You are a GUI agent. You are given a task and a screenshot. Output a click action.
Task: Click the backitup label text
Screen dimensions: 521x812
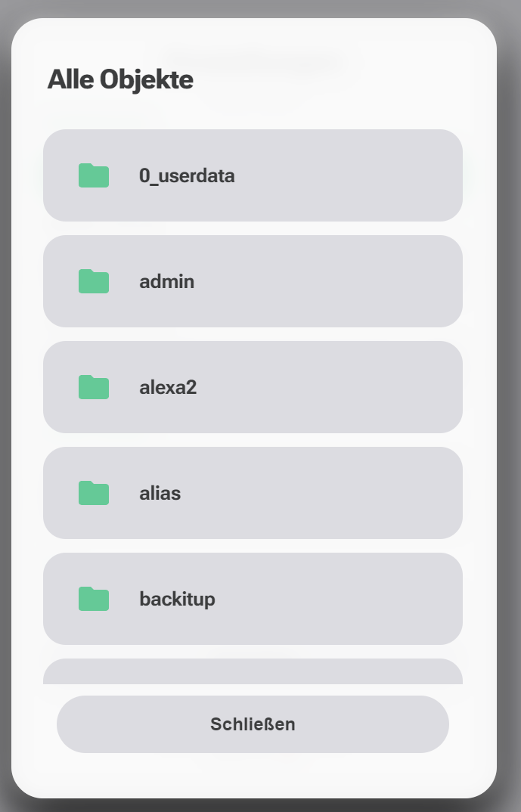point(178,599)
